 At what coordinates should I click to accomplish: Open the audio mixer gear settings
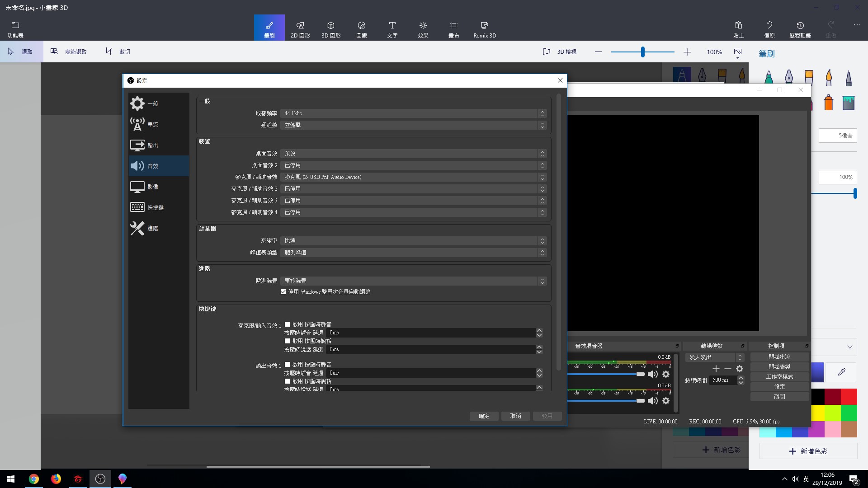point(666,374)
